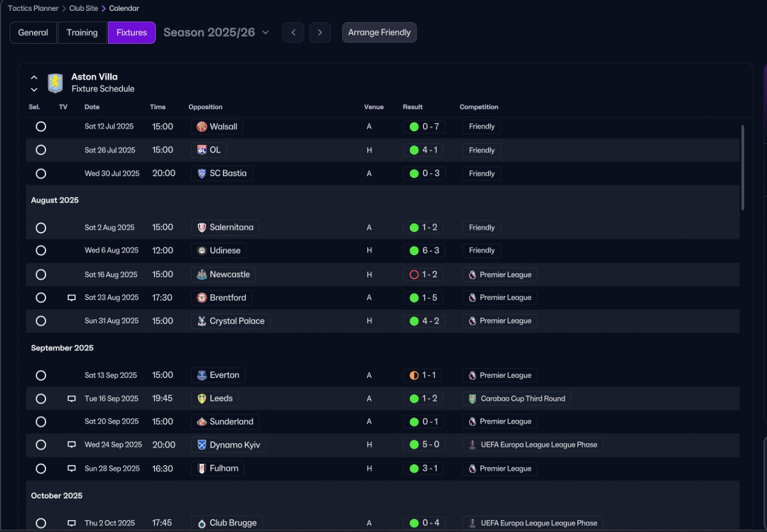
Task: Select the Salernitana fixture radio button
Action: (x=41, y=228)
